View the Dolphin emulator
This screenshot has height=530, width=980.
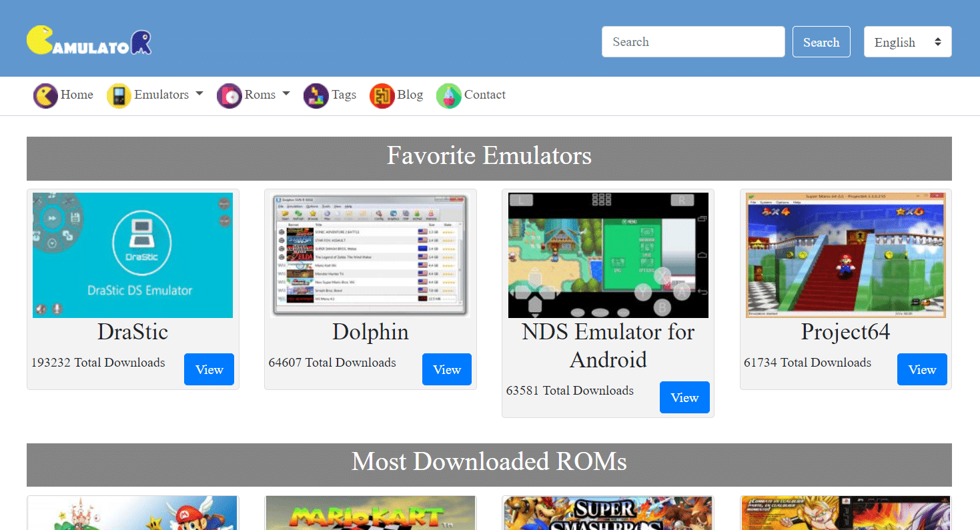pyautogui.click(x=446, y=369)
